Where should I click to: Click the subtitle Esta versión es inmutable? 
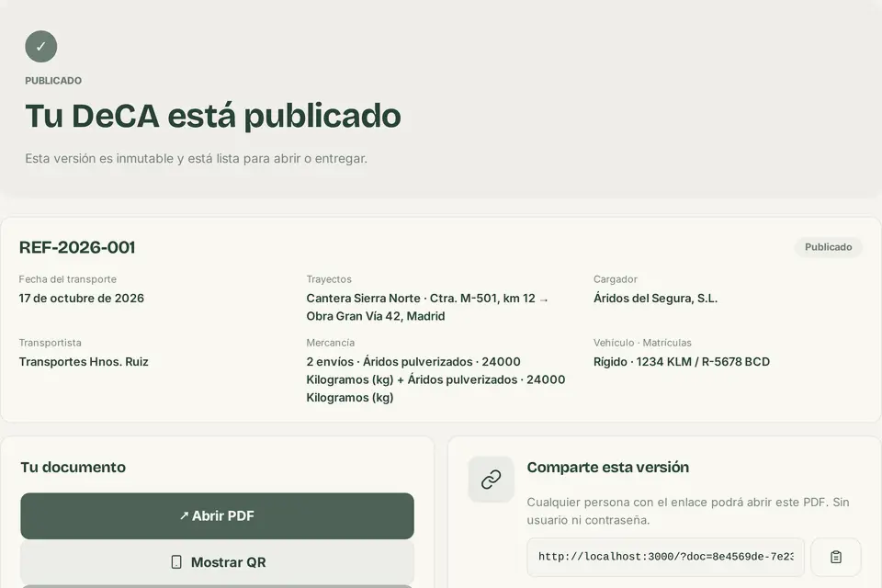(196, 159)
